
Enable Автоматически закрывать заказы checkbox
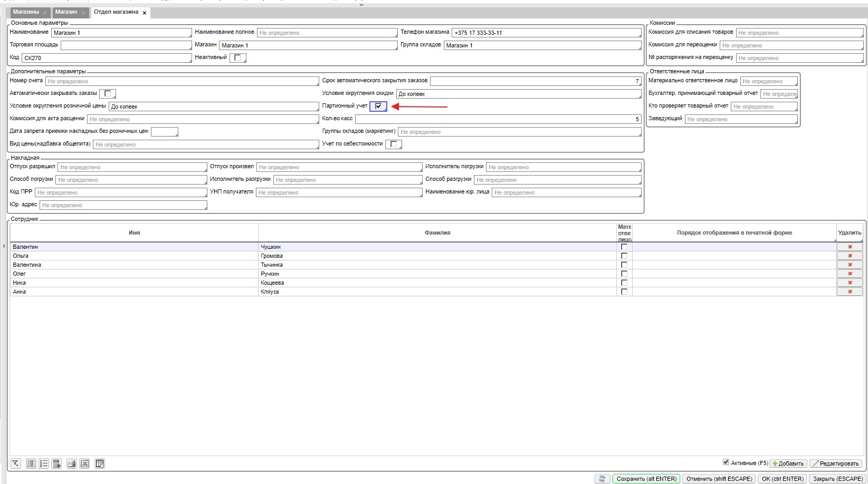108,93
